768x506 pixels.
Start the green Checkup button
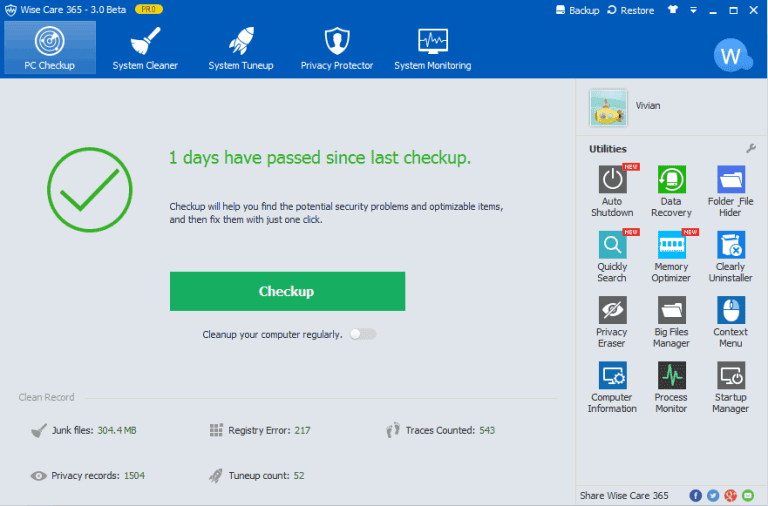coord(288,291)
